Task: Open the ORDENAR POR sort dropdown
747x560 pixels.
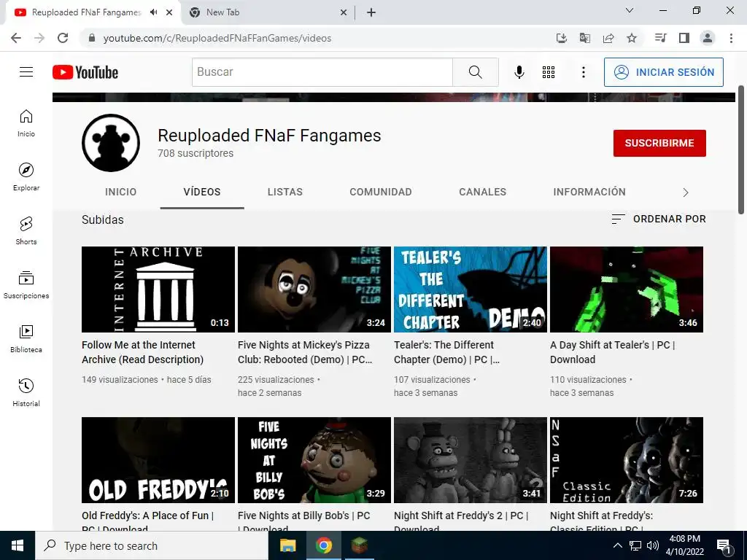Action: (x=659, y=219)
